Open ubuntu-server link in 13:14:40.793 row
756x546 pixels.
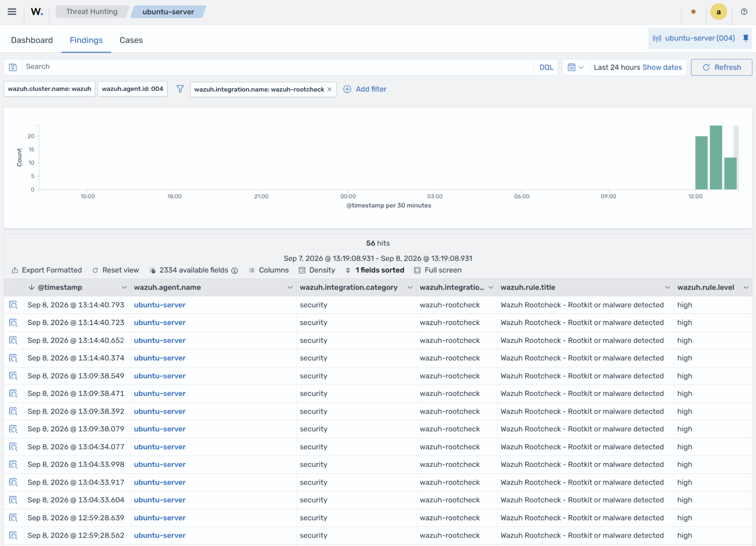click(x=160, y=305)
